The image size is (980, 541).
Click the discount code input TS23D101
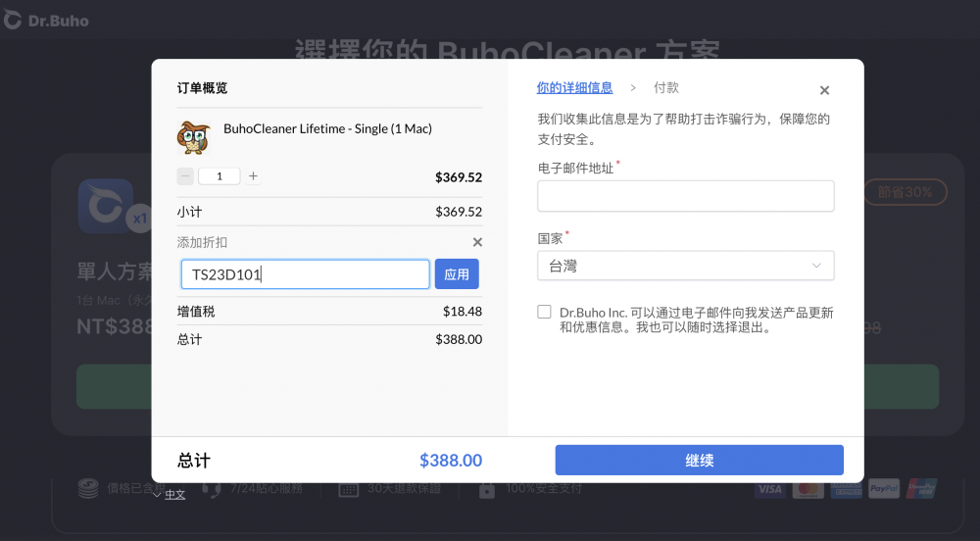(x=305, y=274)
